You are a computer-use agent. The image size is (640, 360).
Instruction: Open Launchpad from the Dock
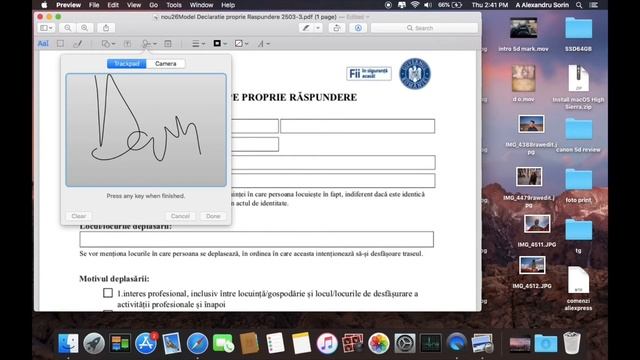pos(94,343)
